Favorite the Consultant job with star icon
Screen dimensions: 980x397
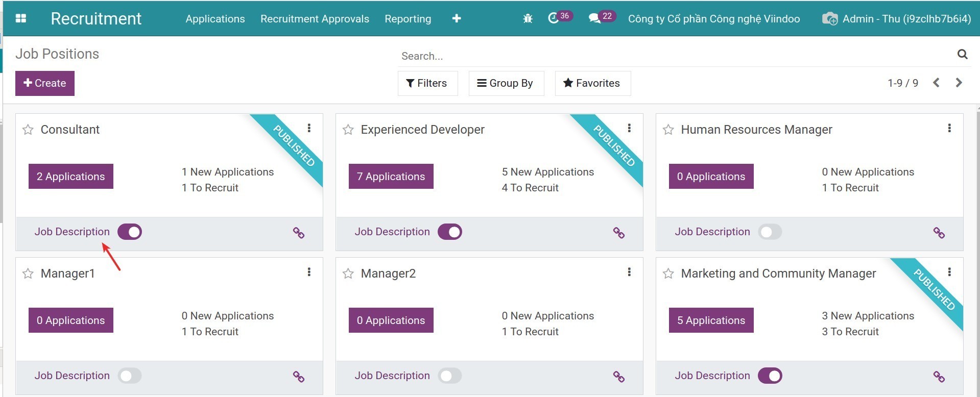28,130
